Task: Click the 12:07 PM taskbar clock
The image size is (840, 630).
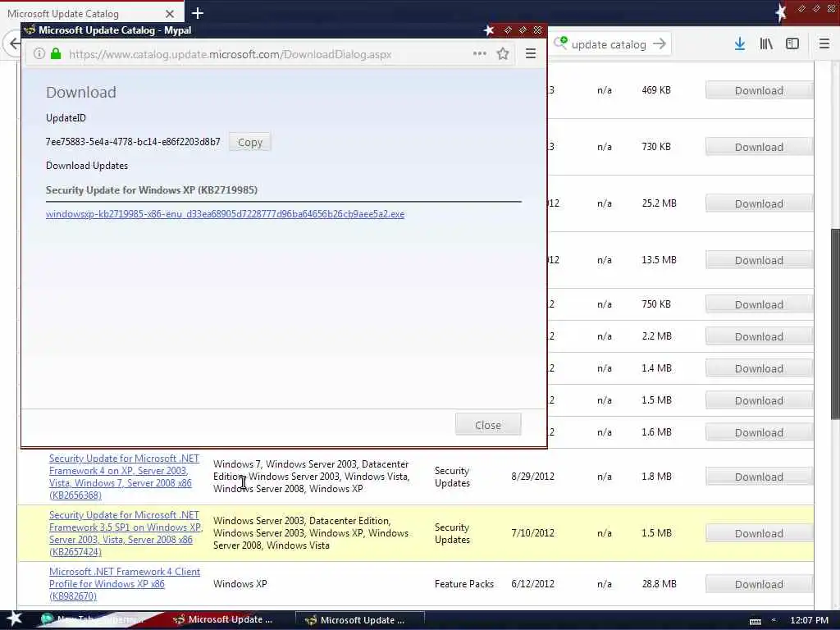Action: coord(809,620)
